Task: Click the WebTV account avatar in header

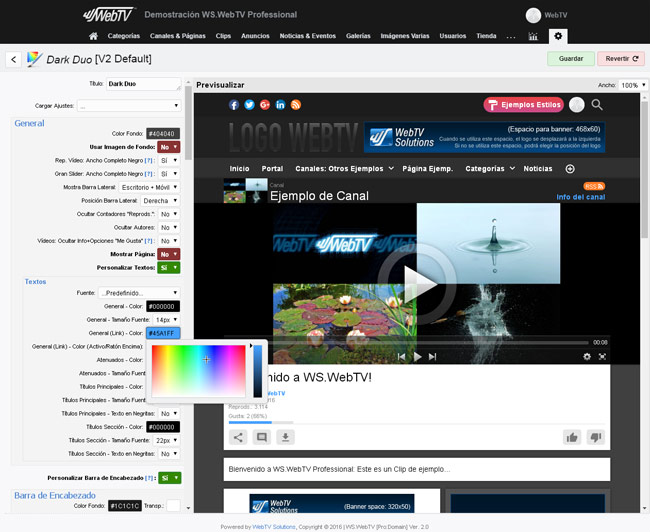Action: [533, 15]
